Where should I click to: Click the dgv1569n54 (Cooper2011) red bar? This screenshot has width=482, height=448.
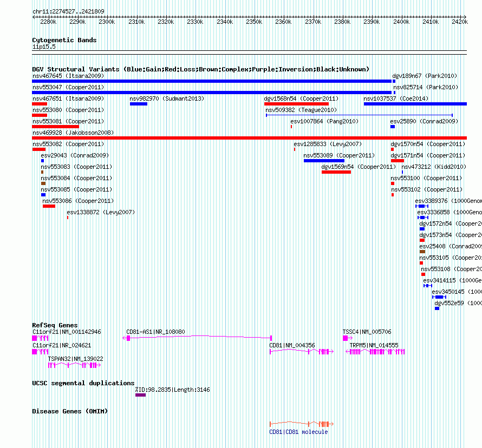(336, 172)
